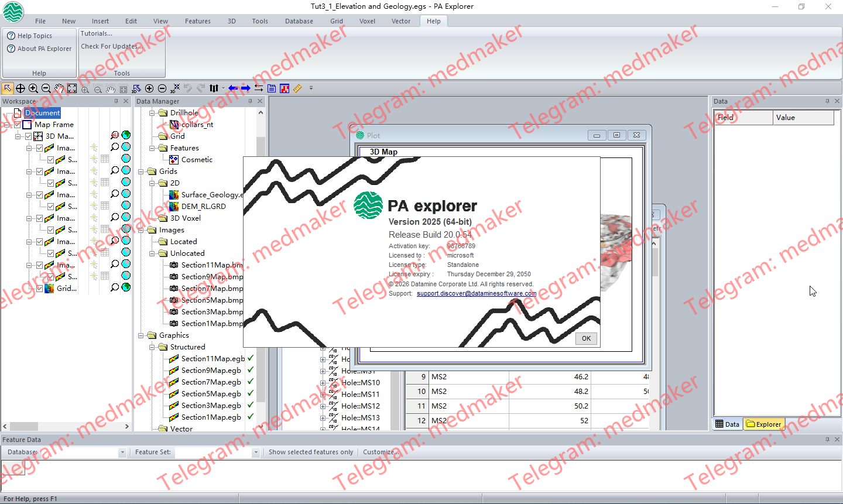Image resolution: width=843 pixels, height=504 pixels.
Task: Click the red and blue grid icon
Action: coord(285,88)
